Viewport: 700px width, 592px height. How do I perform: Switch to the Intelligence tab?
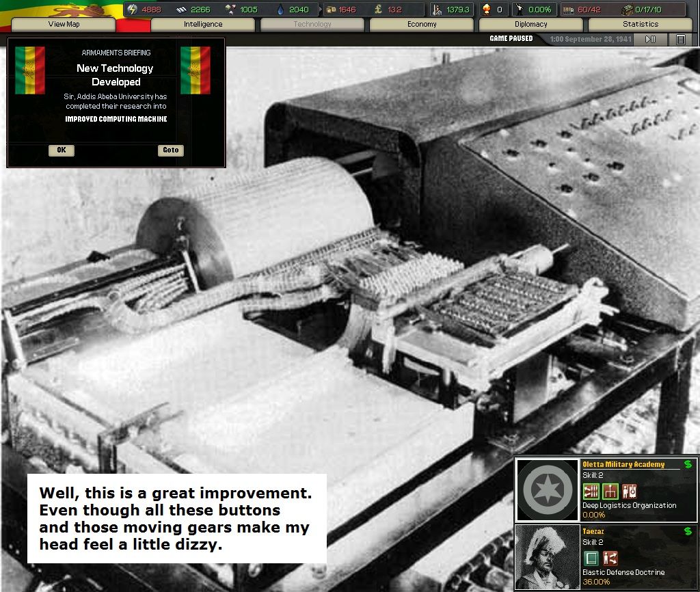(203, 25)
